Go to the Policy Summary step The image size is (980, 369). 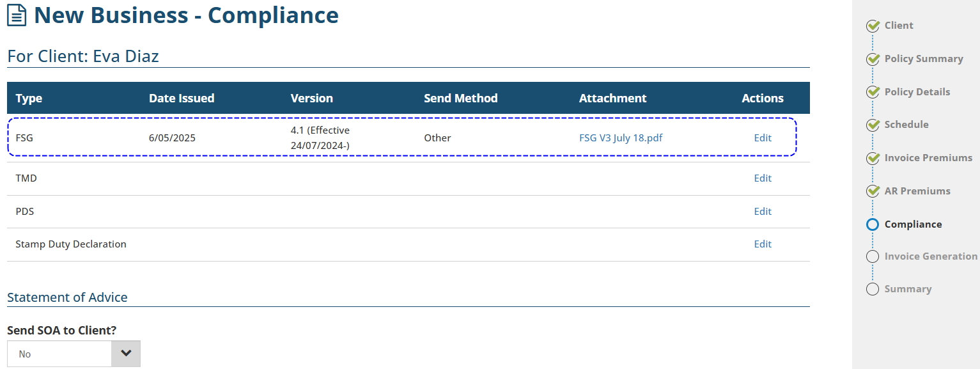[923, 59]
